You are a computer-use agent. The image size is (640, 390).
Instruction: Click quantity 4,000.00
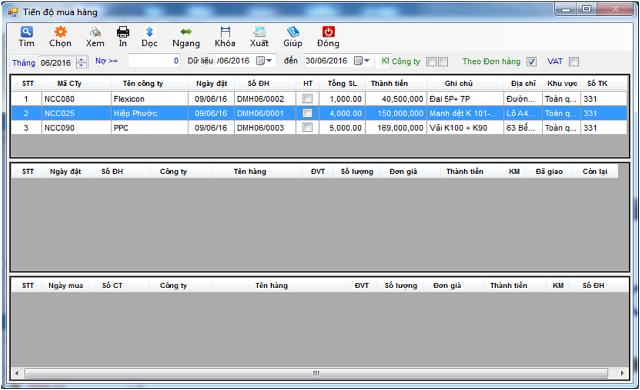342,113
